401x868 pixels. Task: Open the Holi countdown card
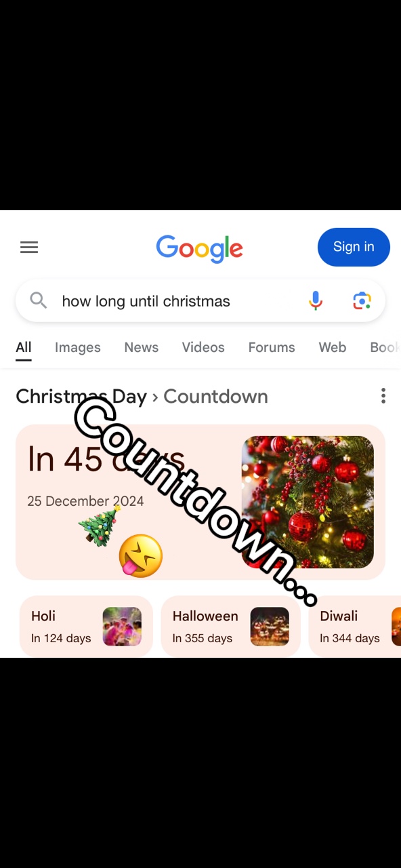(86, 627)
